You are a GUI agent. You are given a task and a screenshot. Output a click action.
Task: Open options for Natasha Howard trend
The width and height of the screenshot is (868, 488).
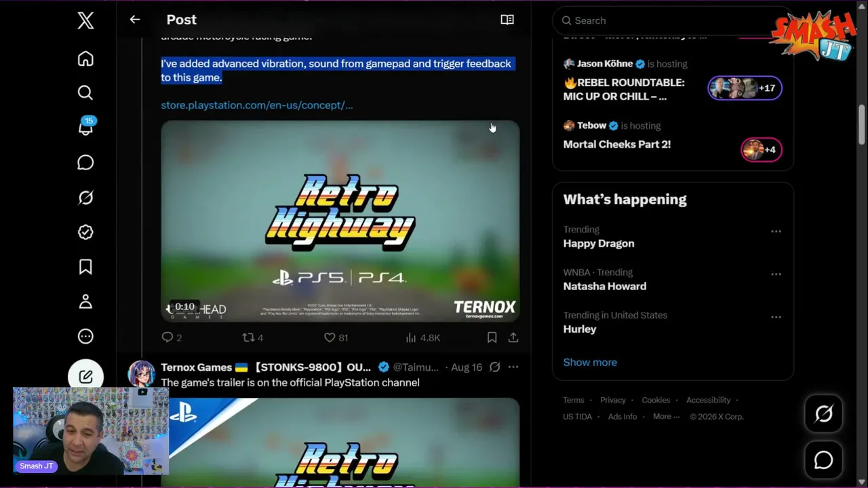click(776, 274)
